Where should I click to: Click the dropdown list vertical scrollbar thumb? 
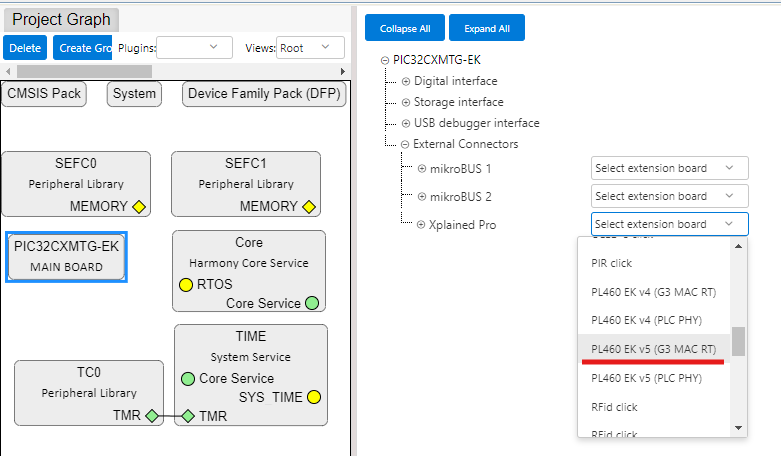(x=739, y=342)
